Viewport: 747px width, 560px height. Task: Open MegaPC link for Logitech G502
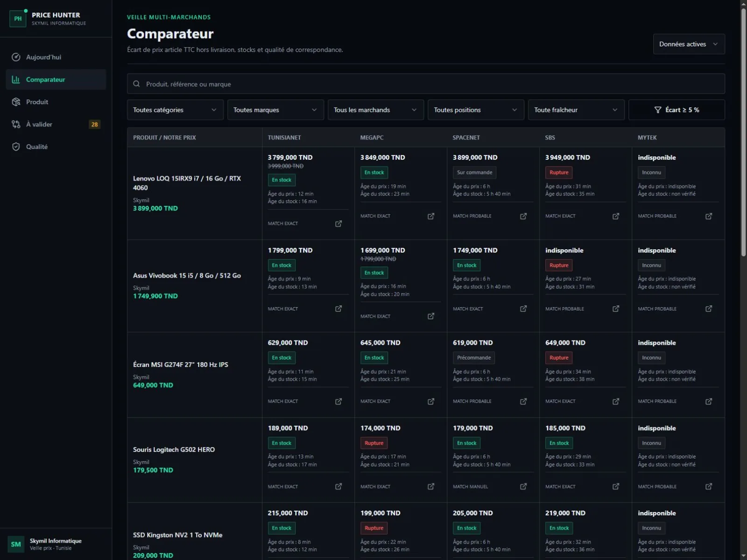click(431, 486)
